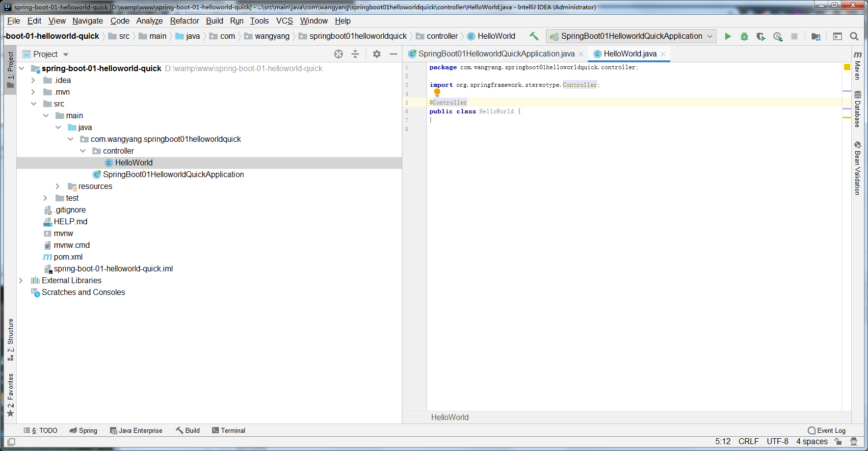Click the wangyang breadcrumb in the navigation bar
868x451 pixels.
click(267, 36)
